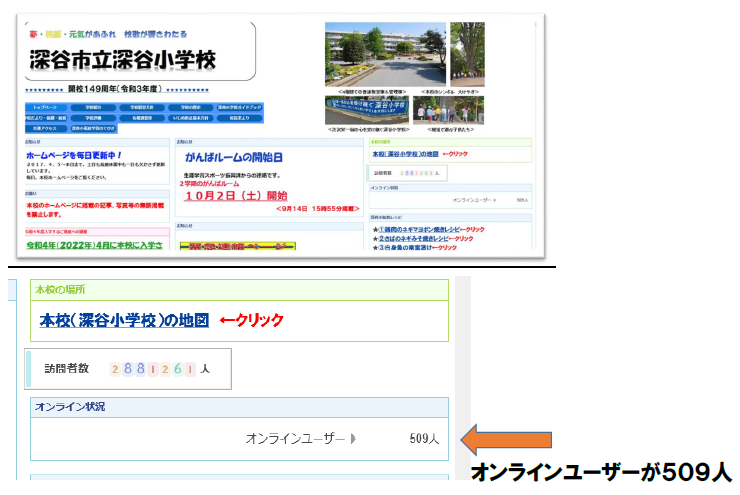Open the ①鶏肉のネギマヨポン焼きレシピ link
The width and height of the screenshot is (740, 495).
coord(419,229)
